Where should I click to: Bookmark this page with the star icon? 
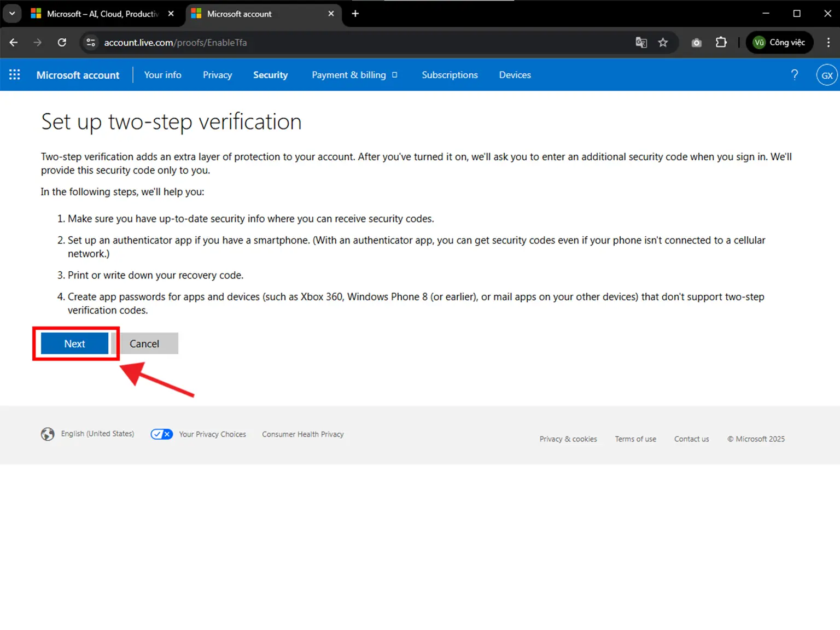pyautogui.click(x=663, y=42)
